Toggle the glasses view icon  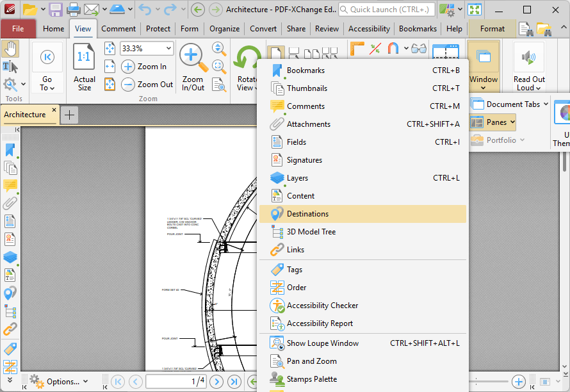click(x=419, y=49)
